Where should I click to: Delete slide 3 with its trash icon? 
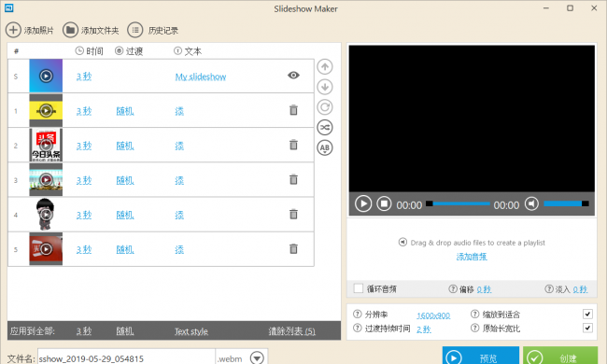(294, 179)
